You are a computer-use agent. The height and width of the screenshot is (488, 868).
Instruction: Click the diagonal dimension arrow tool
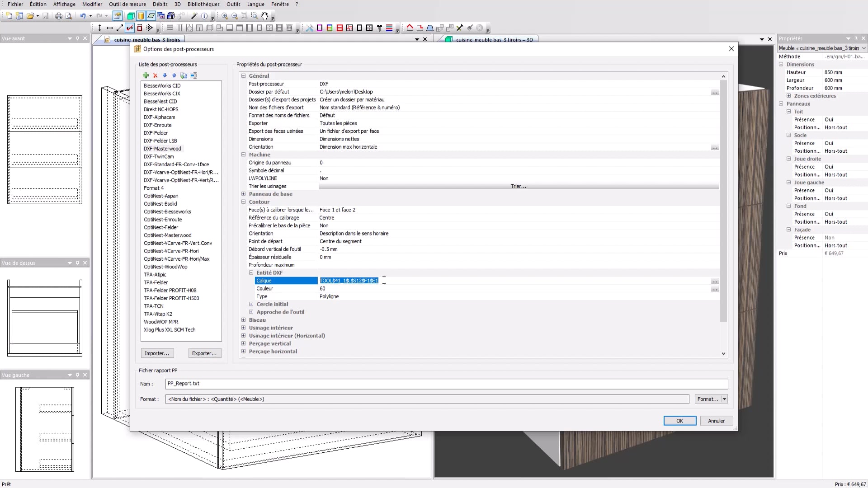point(120,28)
